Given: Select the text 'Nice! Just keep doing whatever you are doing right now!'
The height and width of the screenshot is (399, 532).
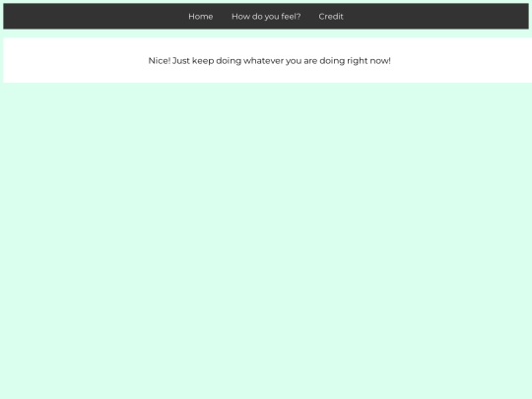Looking at the screenshot, I should coord(269,61).
